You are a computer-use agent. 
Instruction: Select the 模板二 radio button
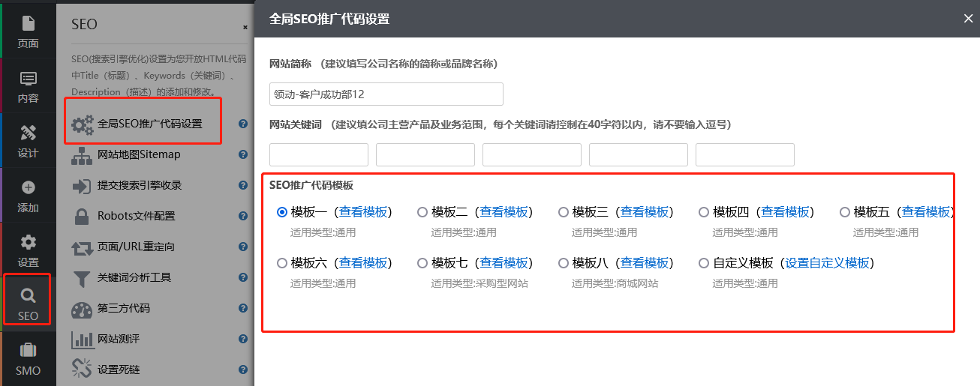422,212
